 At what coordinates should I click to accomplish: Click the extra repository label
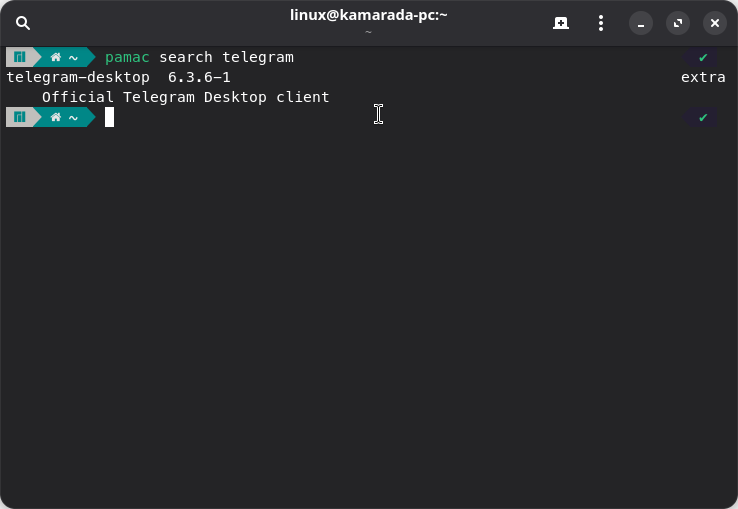click(x=703, y=77)
